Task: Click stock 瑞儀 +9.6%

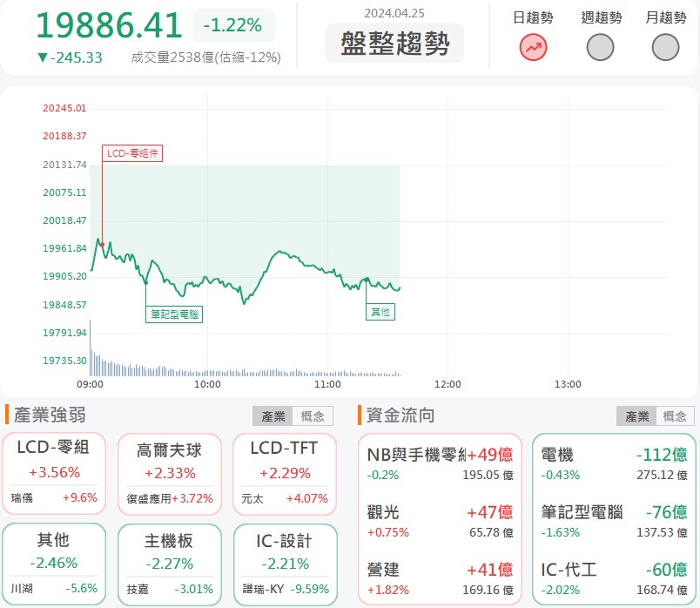Action: click(54, 497)
